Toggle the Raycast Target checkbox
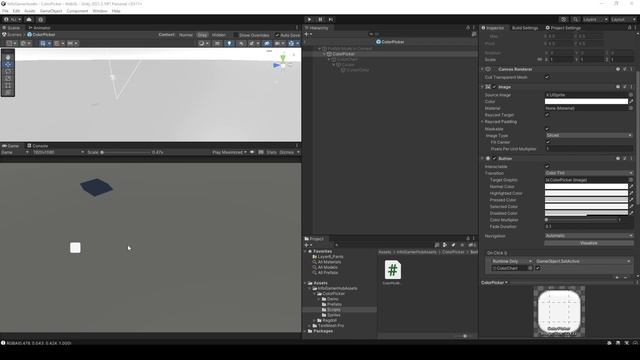Viewport: 640px width, 360px height. point(547,115)
